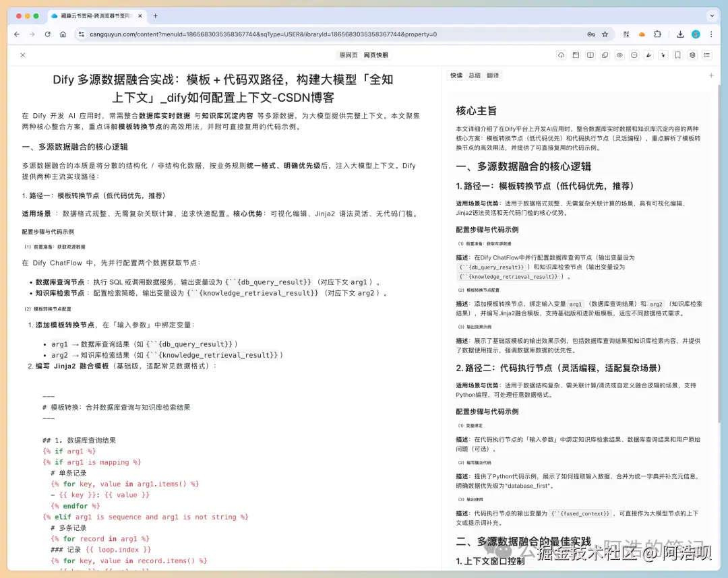This screenshot has height=578, width=728.
Task: Switch to the 网页快照 view
Action: [x=376, y=55]
